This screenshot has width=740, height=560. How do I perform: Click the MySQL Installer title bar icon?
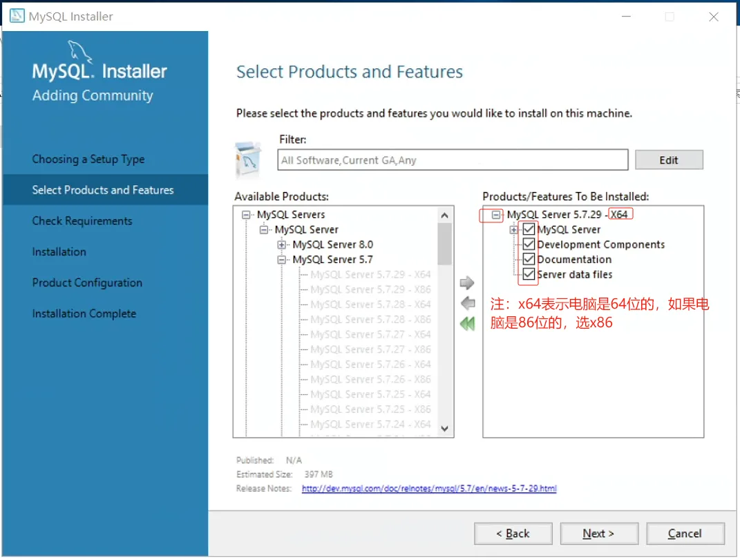pyautogui.click(x=17, y=16)
